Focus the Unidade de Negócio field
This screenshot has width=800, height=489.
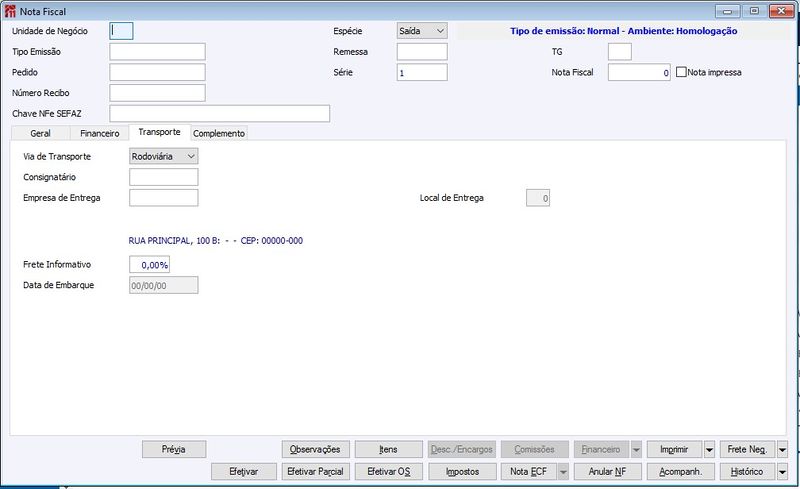(x=121, y=31)
